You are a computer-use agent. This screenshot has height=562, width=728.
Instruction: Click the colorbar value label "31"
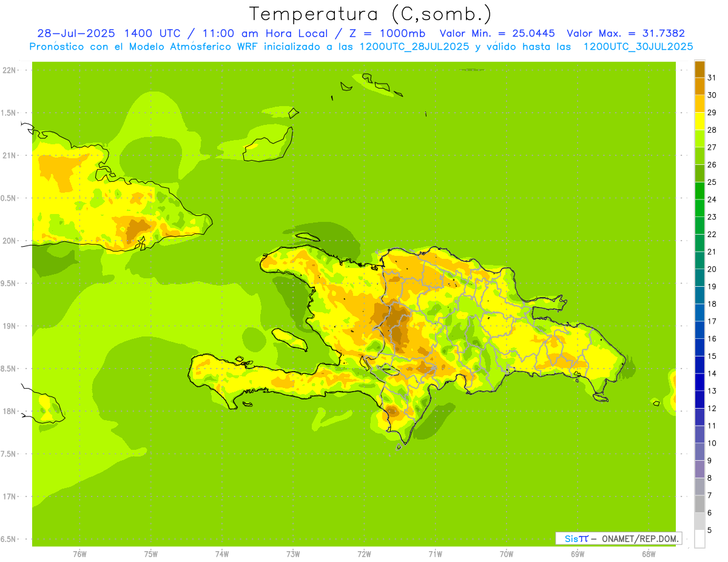(712, 78)
